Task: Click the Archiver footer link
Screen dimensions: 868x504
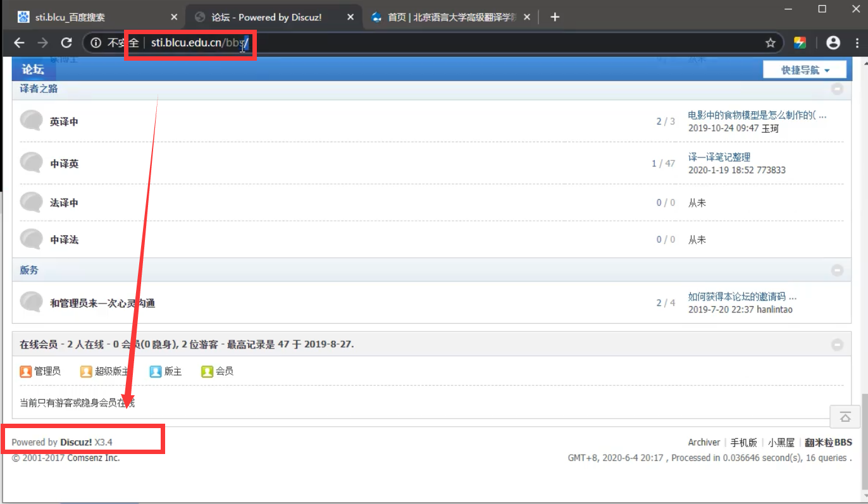Action: 704,442
